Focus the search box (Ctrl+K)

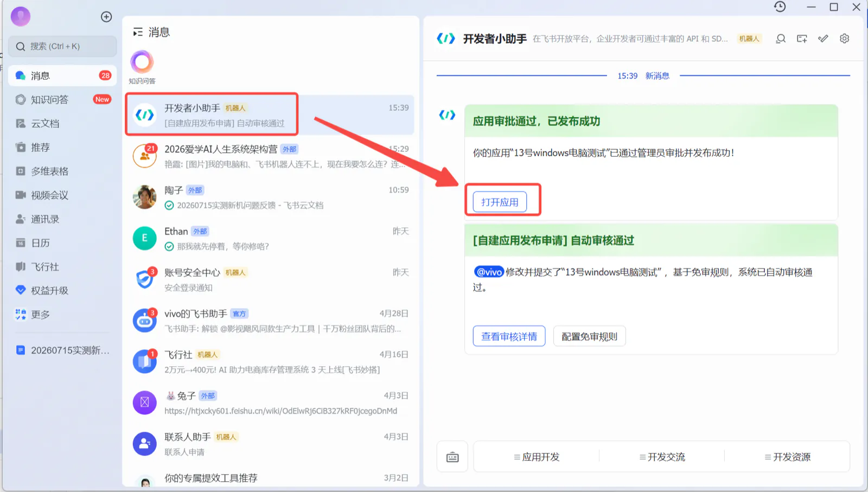tap(62, 47)
